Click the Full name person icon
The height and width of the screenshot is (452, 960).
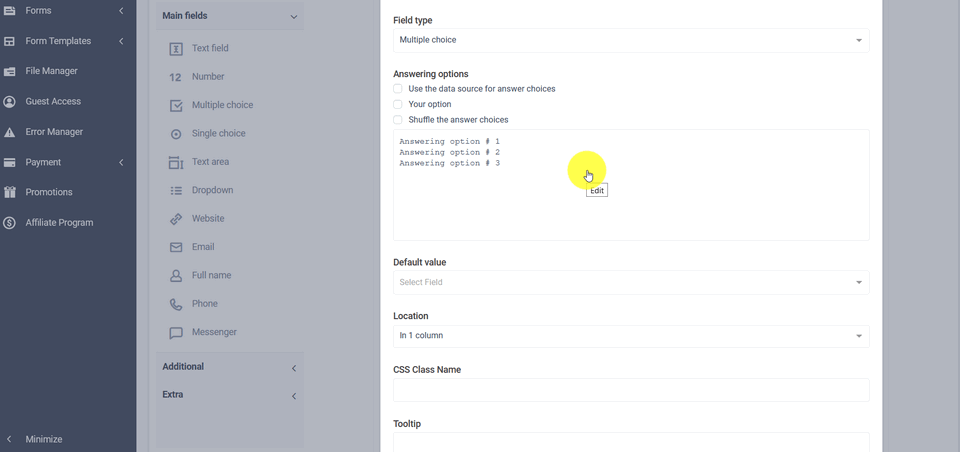(x=176, y=276)
